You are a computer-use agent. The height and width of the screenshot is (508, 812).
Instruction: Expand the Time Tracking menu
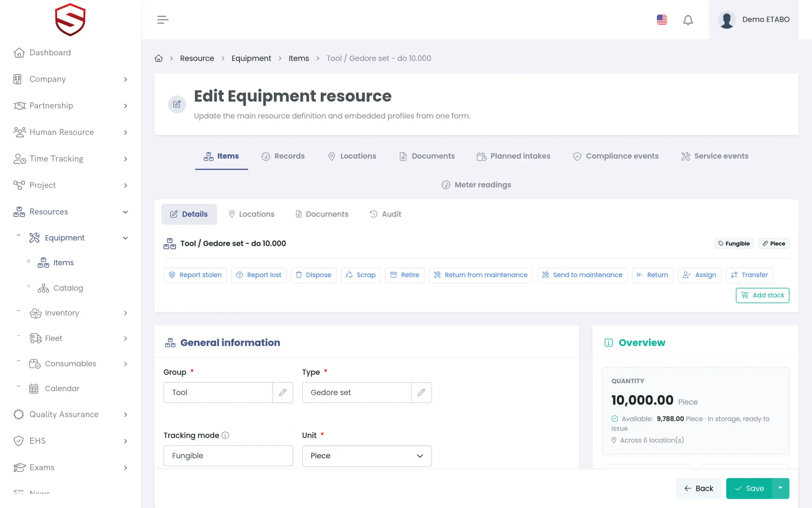pos(126,159)
